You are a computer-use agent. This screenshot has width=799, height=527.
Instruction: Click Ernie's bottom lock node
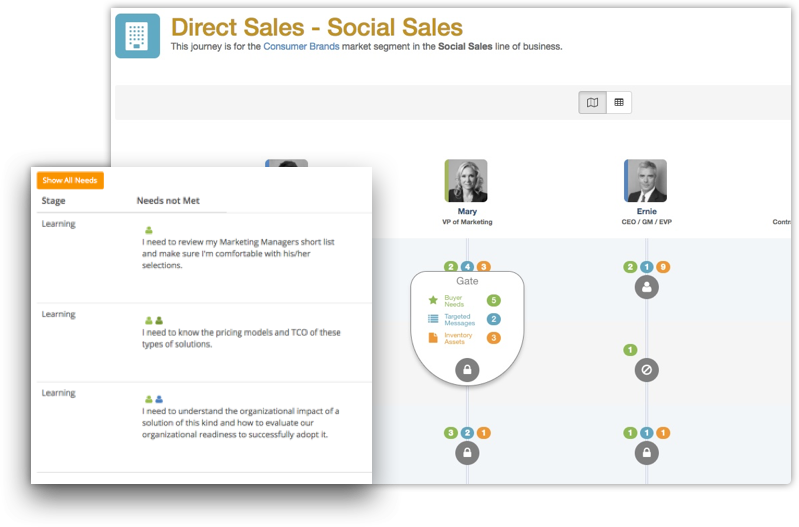647,453
